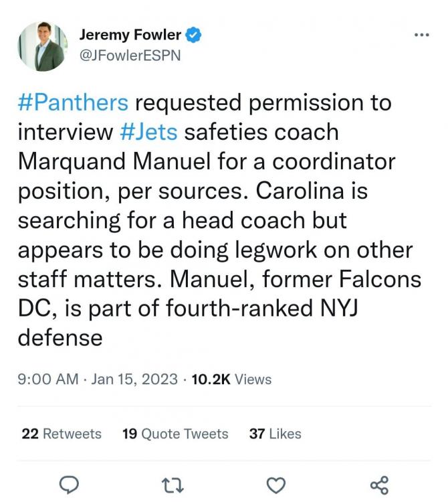Image resolution: width=448 pixels, height=502 pixels.
Task: View the 19 Quote Tweets list
Action: (x=175, y=434)
